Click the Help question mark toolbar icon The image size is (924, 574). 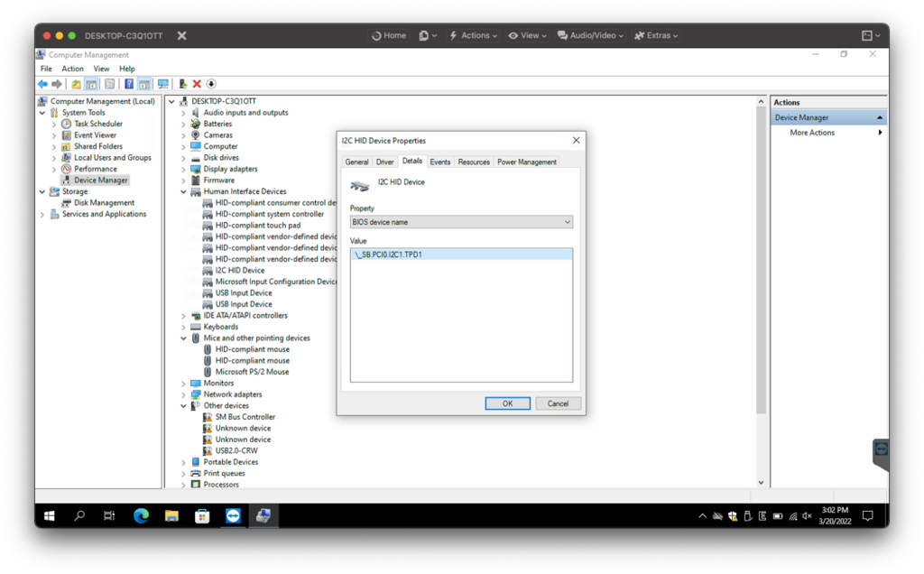tap(129, 84)
